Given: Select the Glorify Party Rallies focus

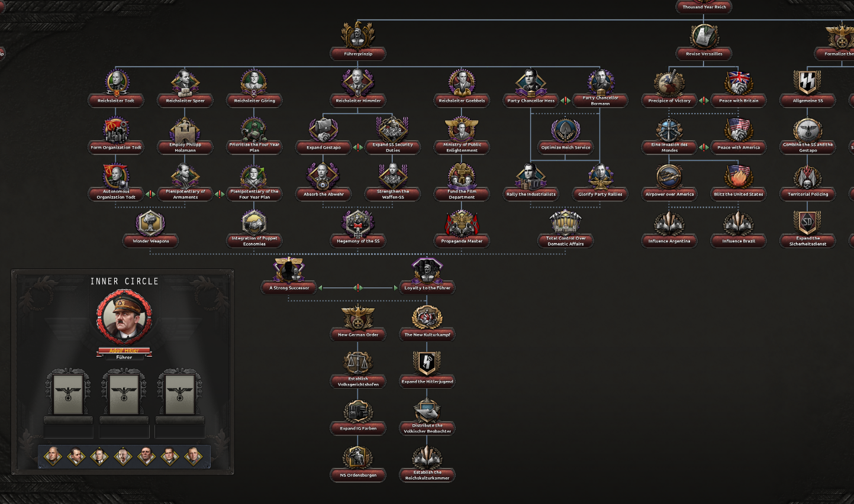Looking at the screenshot, I should coord(600,182).
